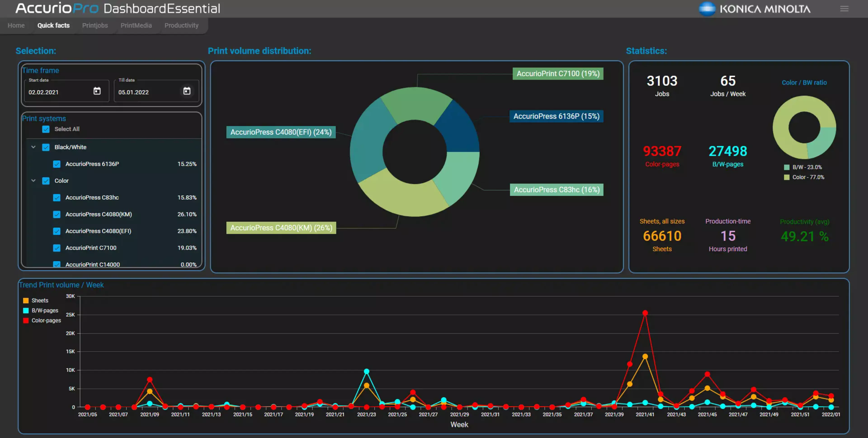Open the PrintMedia tab
The height and width of the screenshot is (438, 868).
tap(136, 26)
